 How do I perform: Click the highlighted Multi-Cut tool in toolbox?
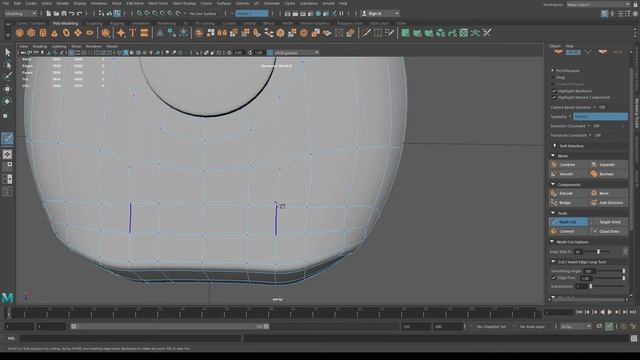(7, 138)
